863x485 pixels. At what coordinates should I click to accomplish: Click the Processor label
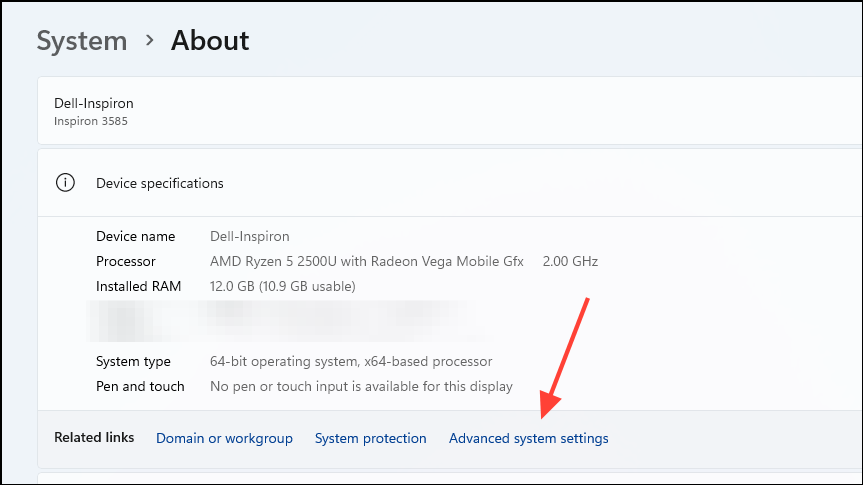(x=125, y=261)
